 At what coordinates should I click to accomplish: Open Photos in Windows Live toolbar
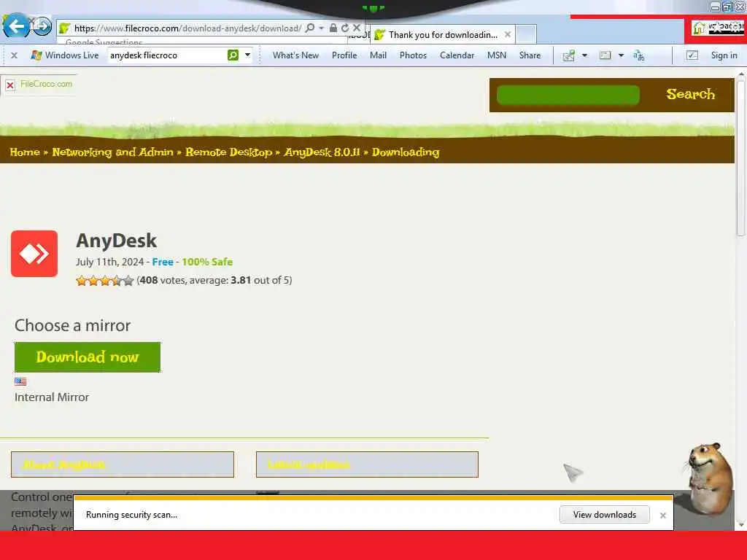click(x=413, y=55)
